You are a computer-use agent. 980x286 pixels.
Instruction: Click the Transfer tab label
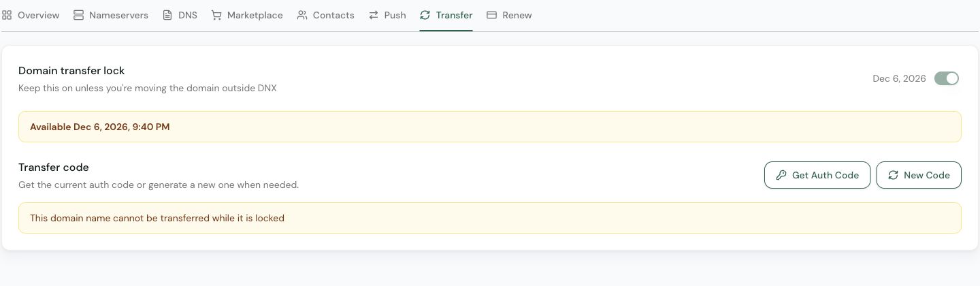pyautogui.click(x=454, y=15)
